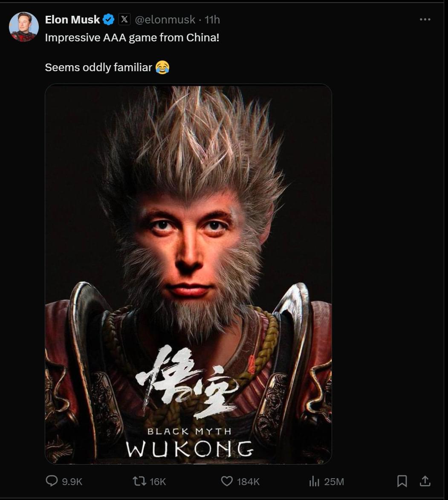This screenshot has height=500, width=448.
Task: Open the profile avatar picture
Action: point(24,27)
